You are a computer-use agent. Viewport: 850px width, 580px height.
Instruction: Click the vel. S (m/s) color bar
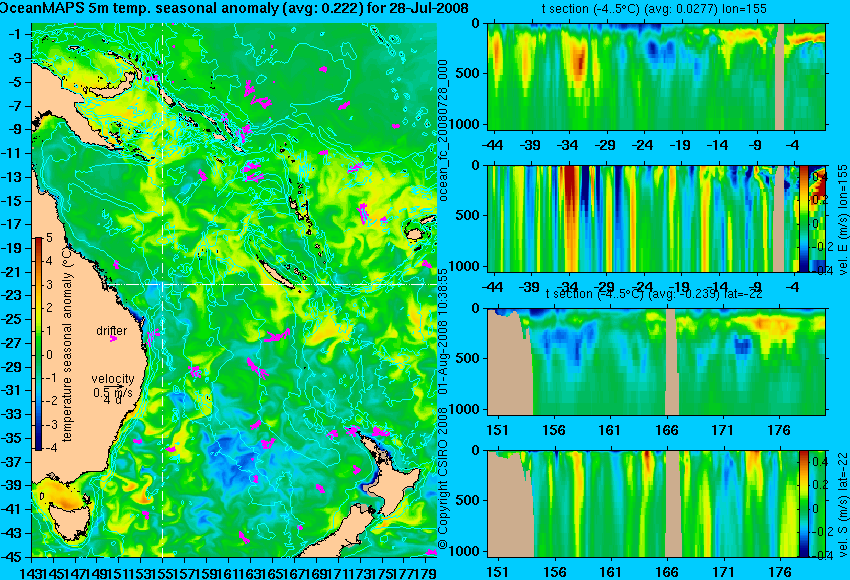[x=804, y=504]
